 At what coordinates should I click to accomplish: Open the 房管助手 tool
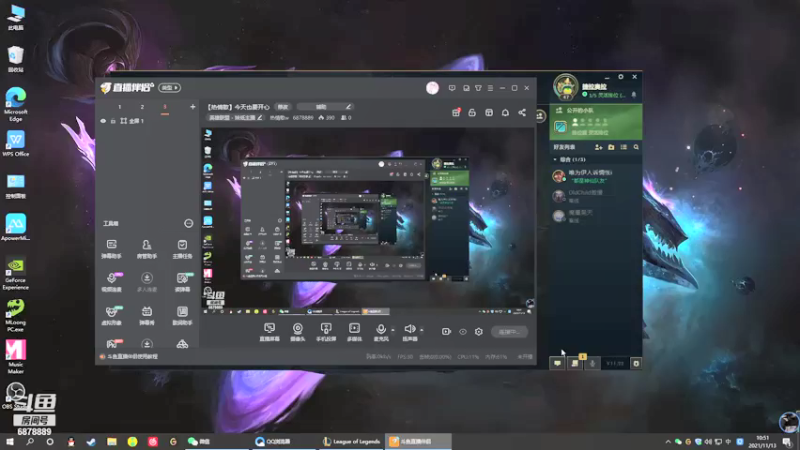(147, 249)
